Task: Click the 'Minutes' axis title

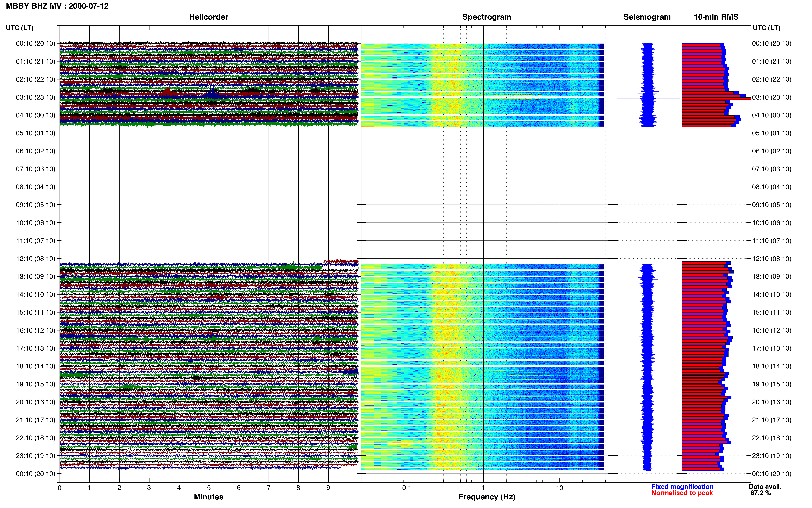Action: 209,497
